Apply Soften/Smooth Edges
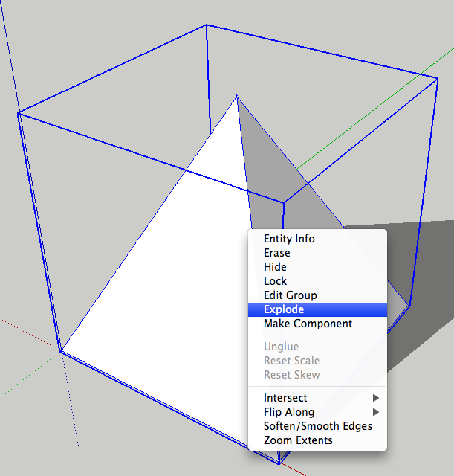This screenshot has width=454, height=476. [x=317, y=426]
